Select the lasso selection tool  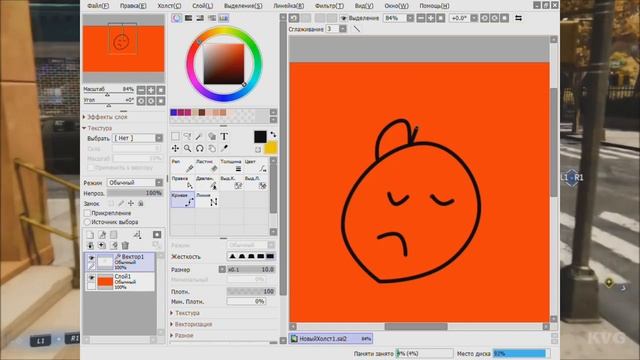tap(187, 136)
